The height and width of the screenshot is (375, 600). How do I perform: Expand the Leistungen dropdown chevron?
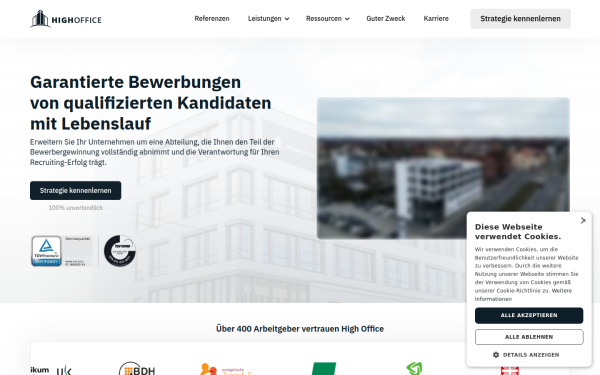pos(287,19)
